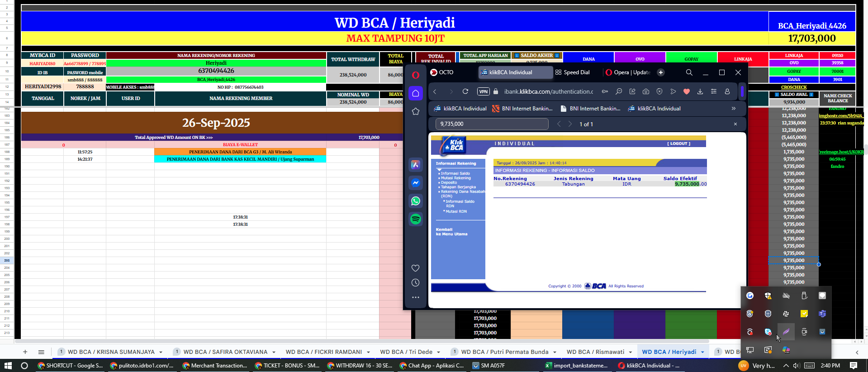The height and width of the screenshot is (372, 868).
Task: Open Aria AI in Opera sidebar
Action: pyautogui.click(x=415, y=165)
